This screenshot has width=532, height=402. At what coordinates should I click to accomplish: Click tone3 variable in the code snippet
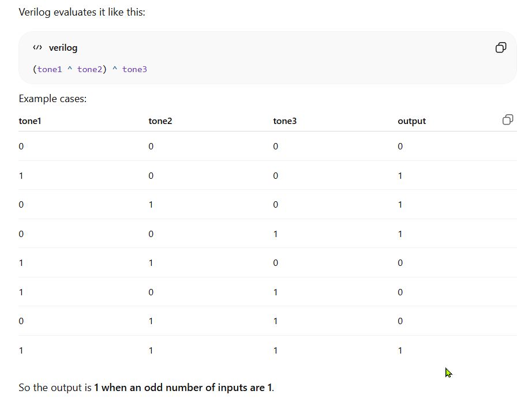[134, 69]
